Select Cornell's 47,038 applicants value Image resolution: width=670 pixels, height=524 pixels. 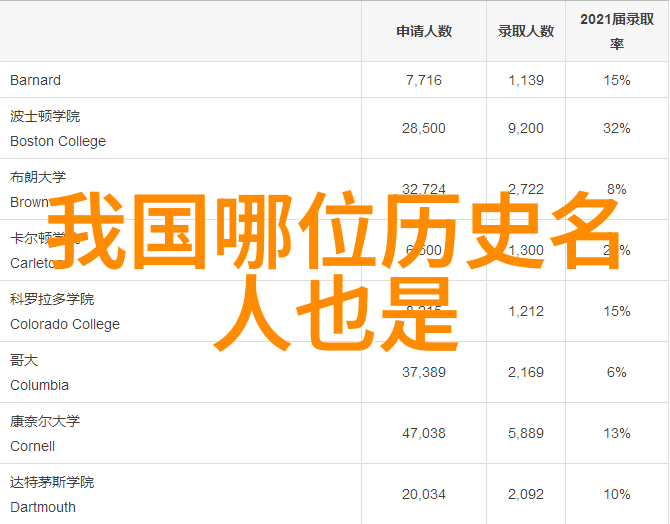(424, 433)
